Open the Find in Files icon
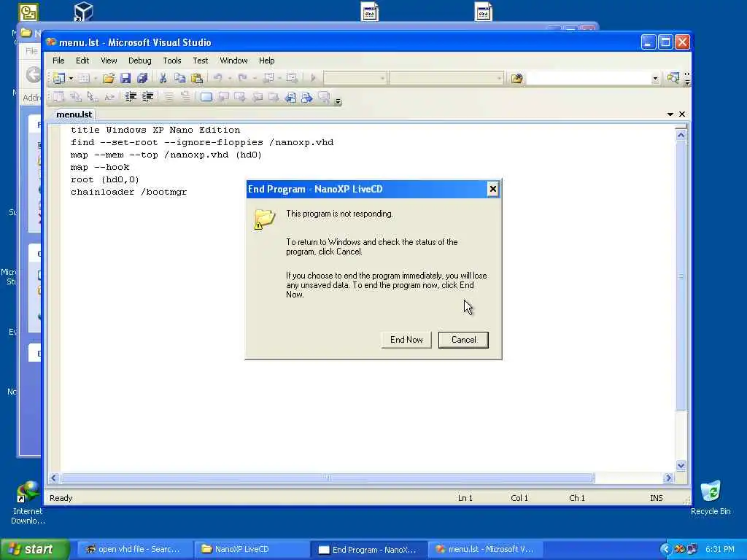 coord(517,78)
